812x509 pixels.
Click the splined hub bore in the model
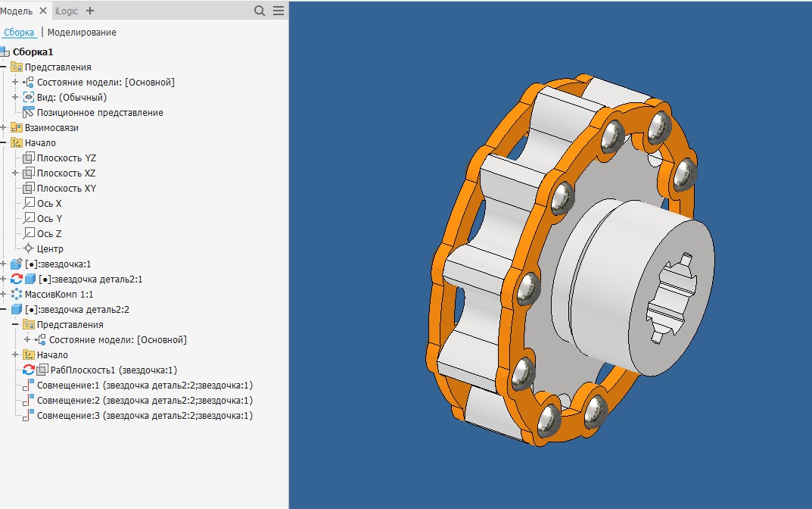tap(670, 298)
